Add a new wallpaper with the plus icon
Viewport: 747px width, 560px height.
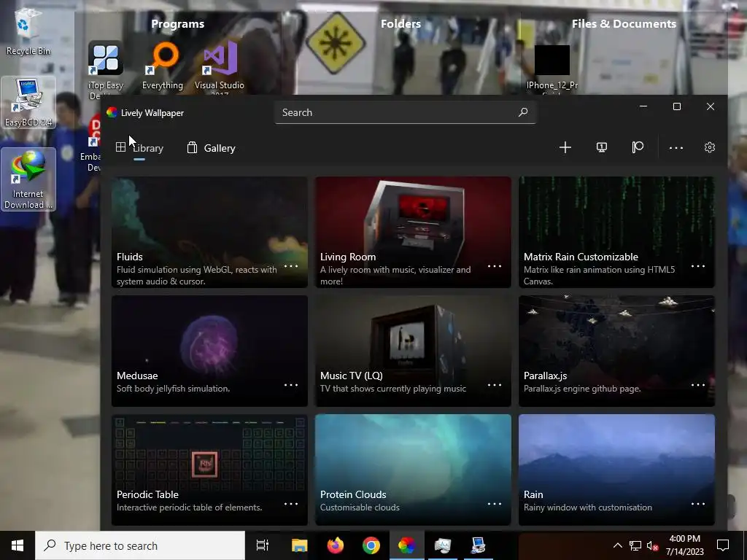coord(565,147)
